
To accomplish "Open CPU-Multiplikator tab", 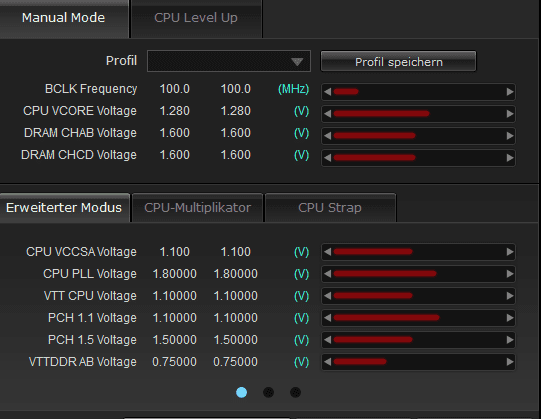I will pyautogui.click(x=198, y=208).
